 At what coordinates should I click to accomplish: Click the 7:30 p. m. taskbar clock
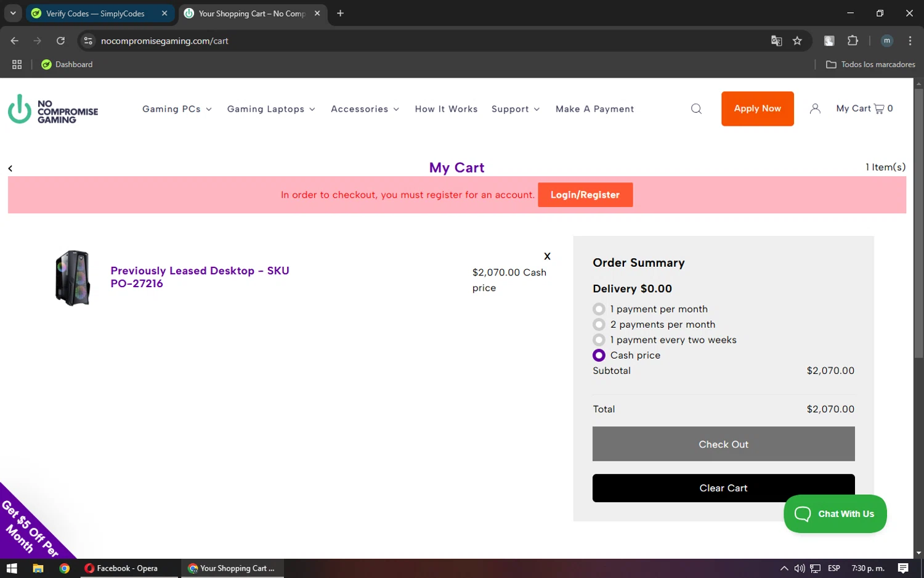(867, 568)
